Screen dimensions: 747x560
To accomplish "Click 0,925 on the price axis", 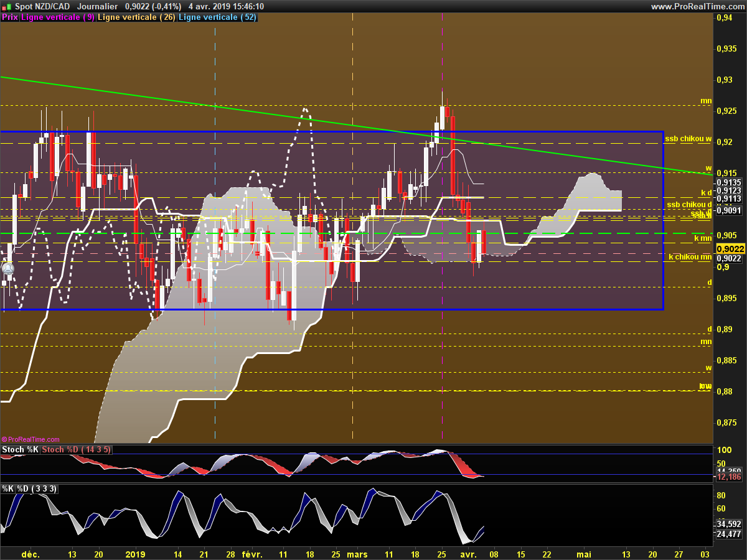I will tap(726, 111).
